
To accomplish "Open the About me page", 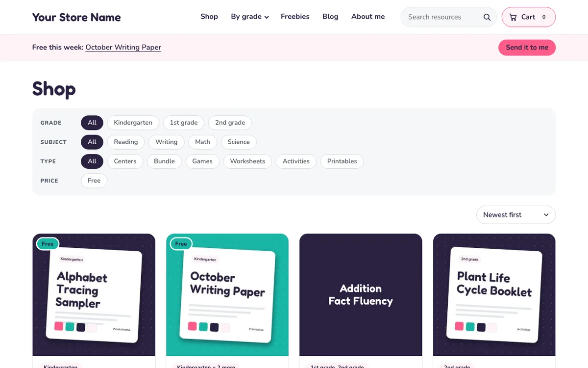I will [368, 17].
